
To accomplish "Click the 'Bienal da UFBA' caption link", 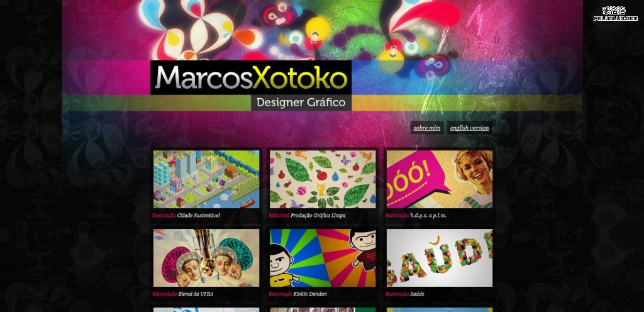I will coord(196,294).
